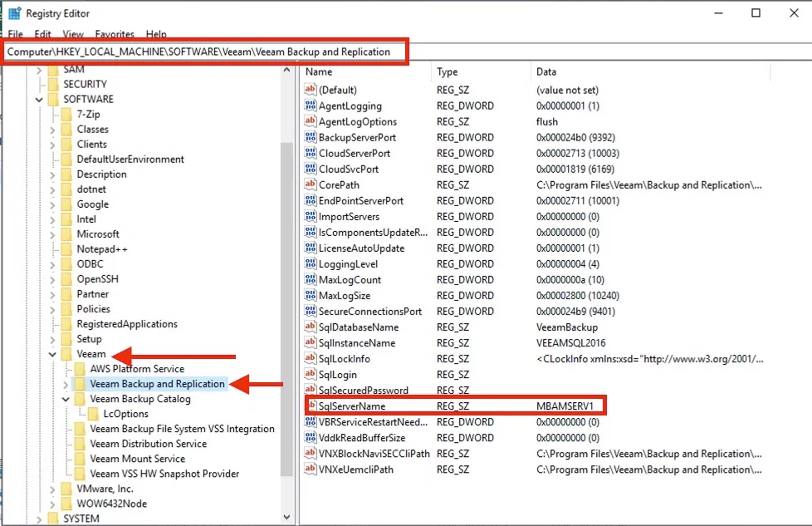This screenshot has height=526, width=812.
Task: Click the folder icon next to LcOptions
Action: (93, 414)
